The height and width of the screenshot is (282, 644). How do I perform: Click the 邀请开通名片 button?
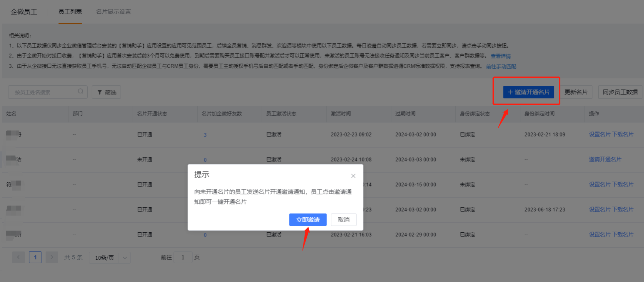click(528, 92)
